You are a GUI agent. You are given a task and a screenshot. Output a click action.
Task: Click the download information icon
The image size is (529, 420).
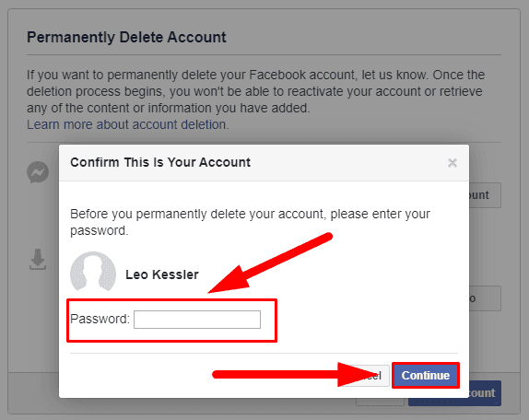[38, 259]
